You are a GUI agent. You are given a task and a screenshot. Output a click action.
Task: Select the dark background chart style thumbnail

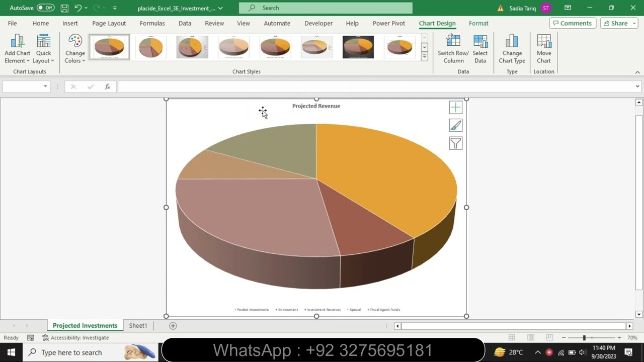click(358, 47)
